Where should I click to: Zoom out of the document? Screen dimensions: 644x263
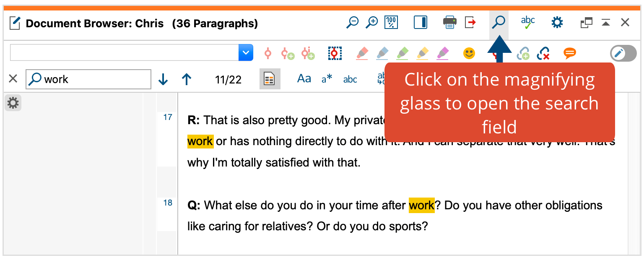[x=352, y=22]
